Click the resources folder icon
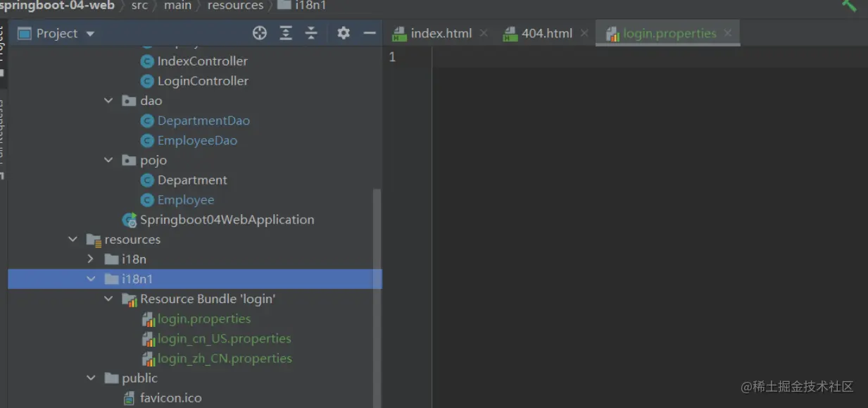Screen dimensions: 868x408 tap(94, 240)
